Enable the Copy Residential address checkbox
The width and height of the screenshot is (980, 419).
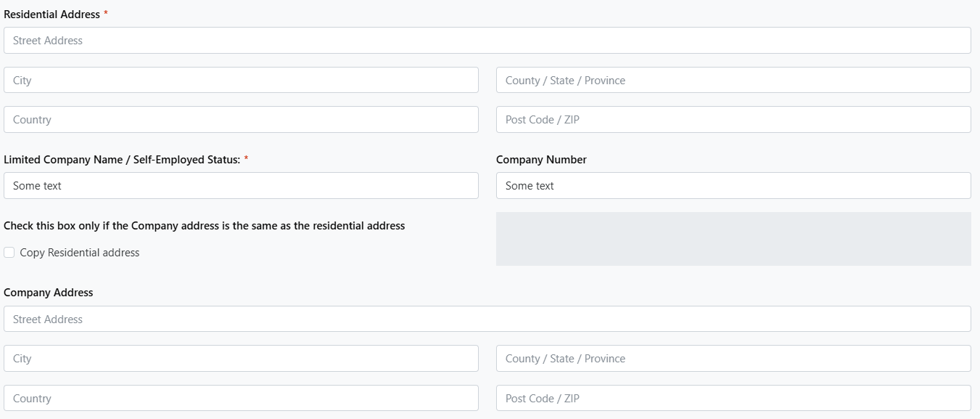point(9,253)
